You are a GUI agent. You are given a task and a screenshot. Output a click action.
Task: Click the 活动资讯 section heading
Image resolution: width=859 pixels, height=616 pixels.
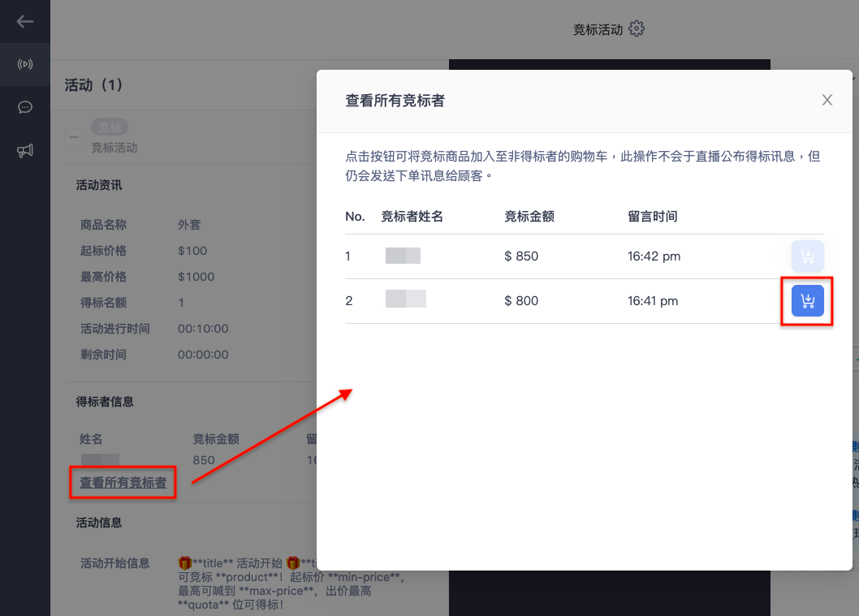pos(99,185)
